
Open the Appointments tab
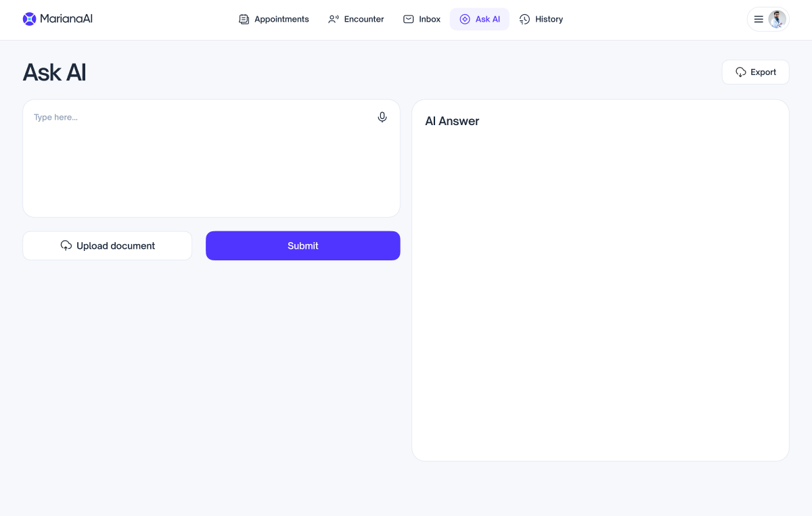281,20
